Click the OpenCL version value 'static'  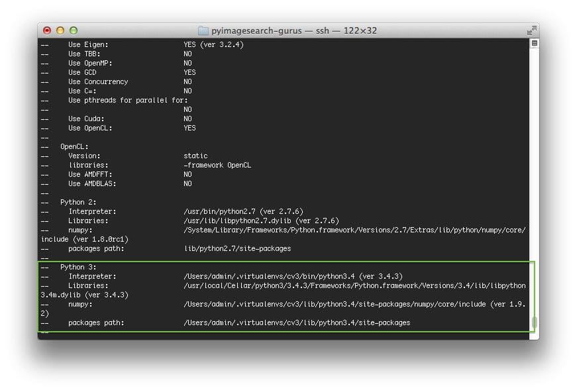point(195,156)
